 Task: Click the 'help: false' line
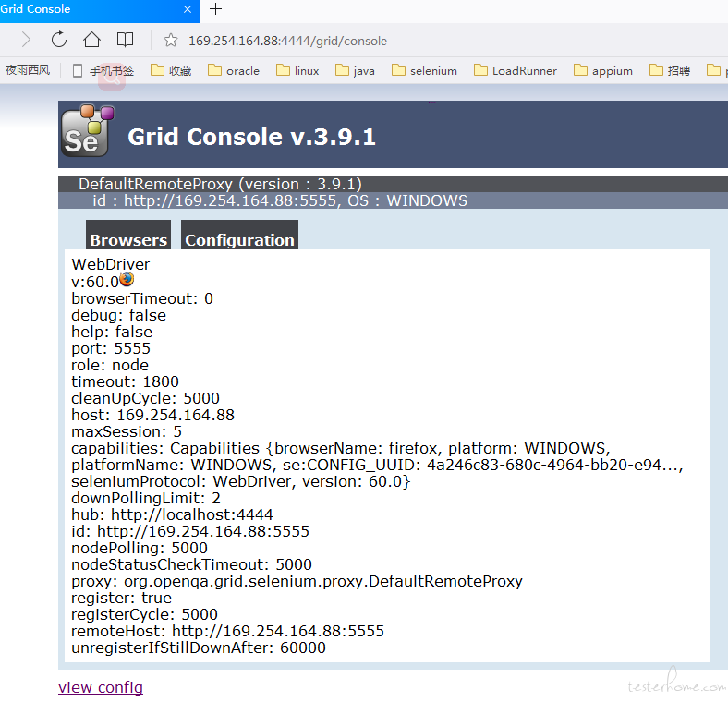[112, 332]
